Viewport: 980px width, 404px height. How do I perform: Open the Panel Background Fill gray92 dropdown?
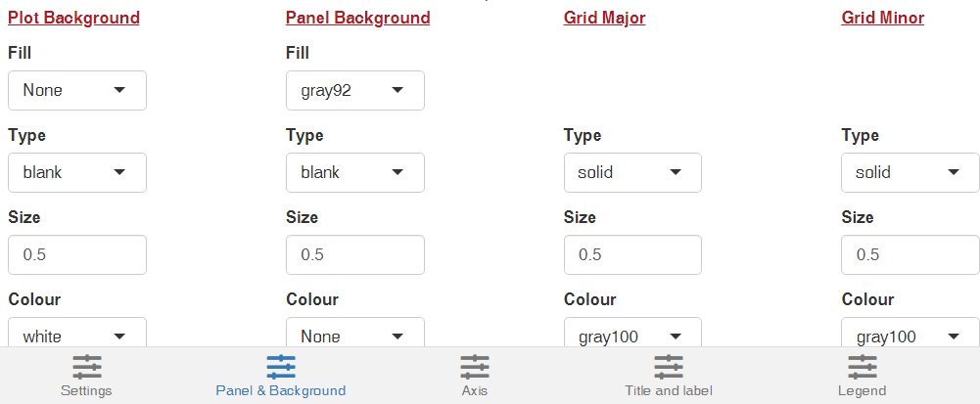pos(355,91)
